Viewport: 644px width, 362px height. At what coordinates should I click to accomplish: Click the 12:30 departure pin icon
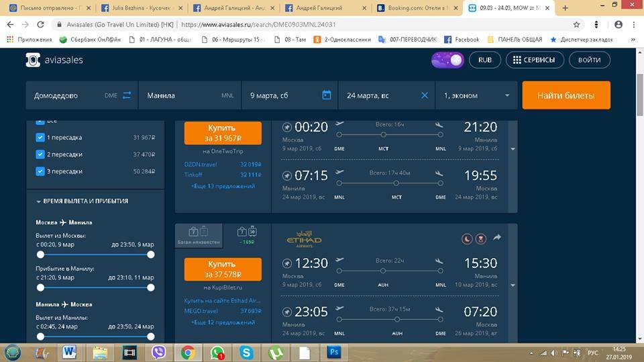(287, 263)
